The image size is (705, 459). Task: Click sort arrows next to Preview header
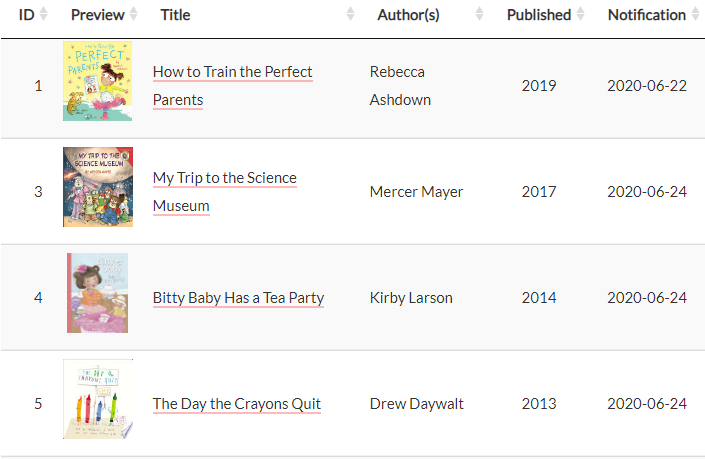[x=133, y=15]
